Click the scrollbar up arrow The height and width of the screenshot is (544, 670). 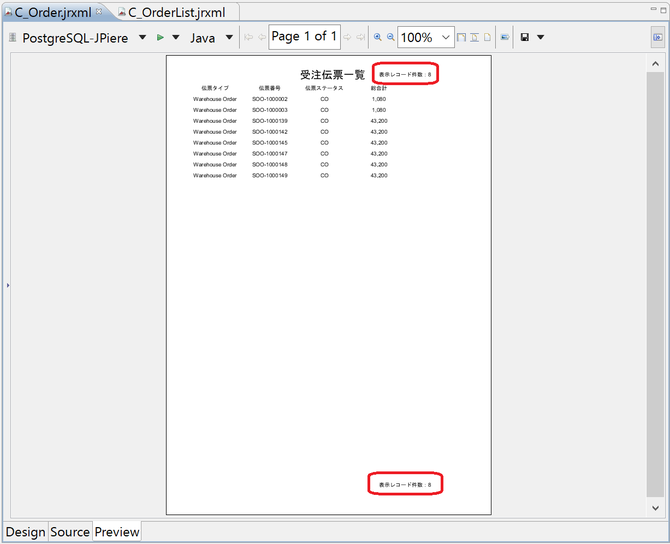pos(655,64)
